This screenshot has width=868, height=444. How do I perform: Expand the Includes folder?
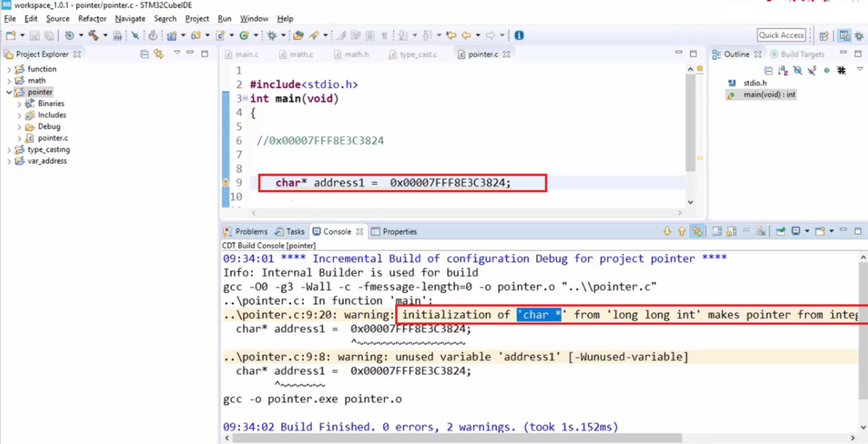coord(19,115)
